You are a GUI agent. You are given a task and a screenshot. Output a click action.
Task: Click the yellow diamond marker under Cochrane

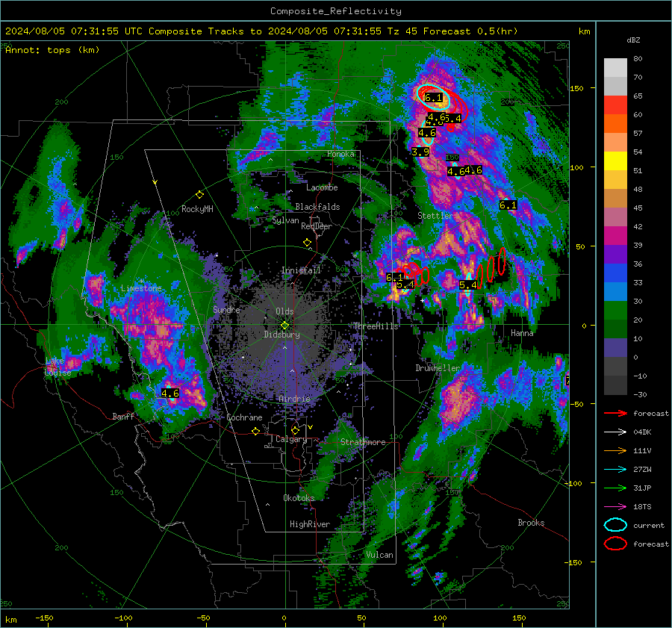click(256, 431)
